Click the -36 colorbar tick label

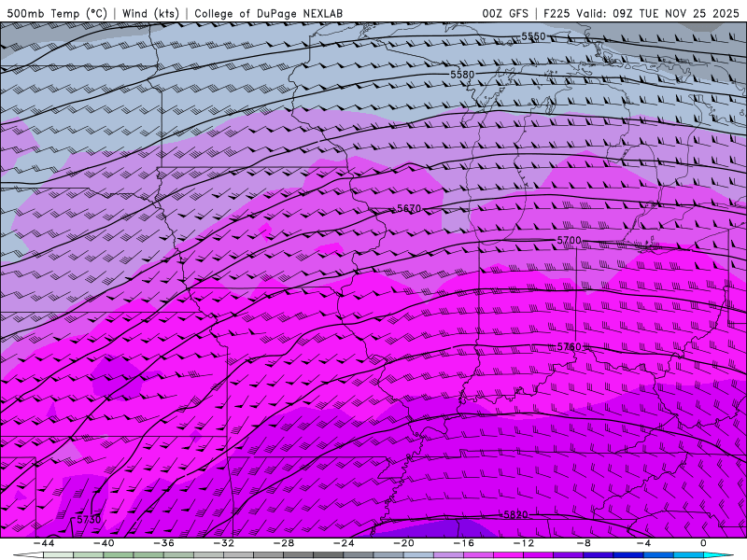163,543
